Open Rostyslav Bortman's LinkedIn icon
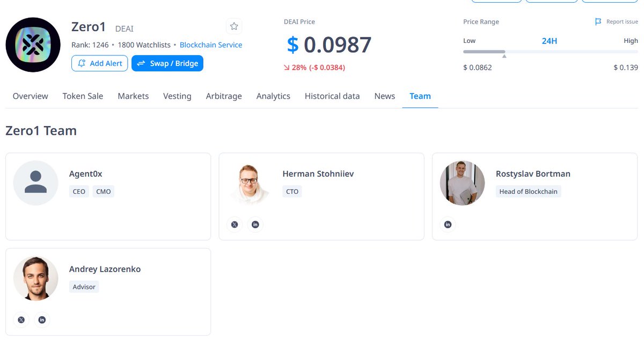Screen dimensions: 644x342 [448, 224]
